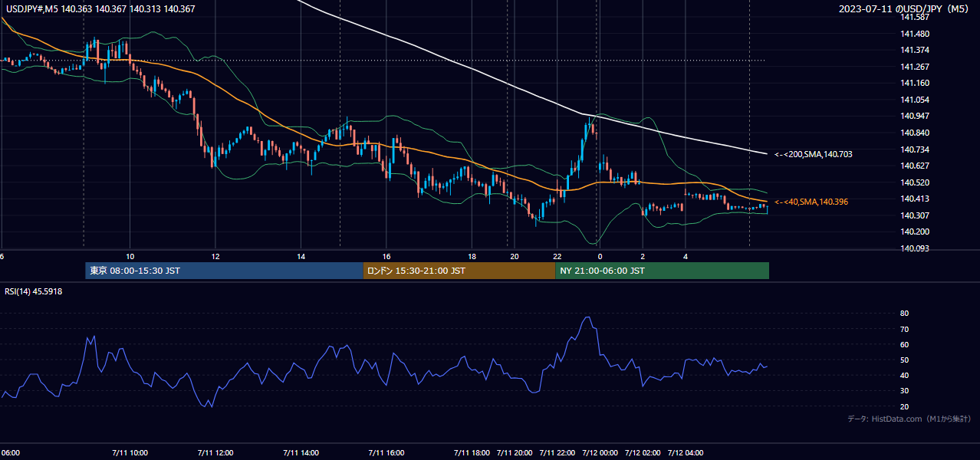Click the RSI 60 level label
Screen dimensions: 980x460
[904, 344]
